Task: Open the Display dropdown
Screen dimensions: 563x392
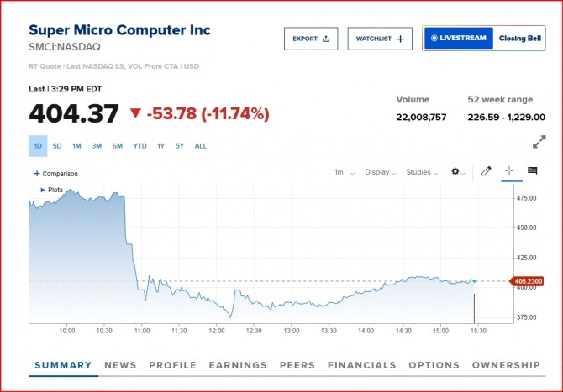Action: tap(381, 172)
